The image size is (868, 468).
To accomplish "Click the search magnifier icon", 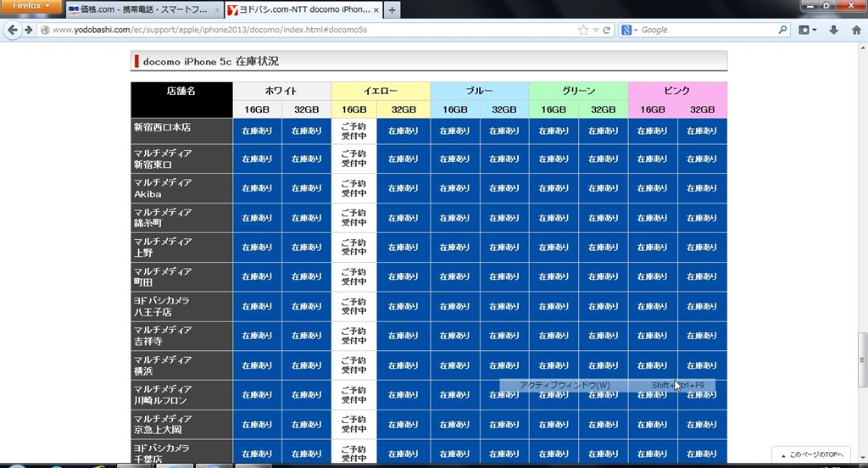I will [x=782, y=30].
